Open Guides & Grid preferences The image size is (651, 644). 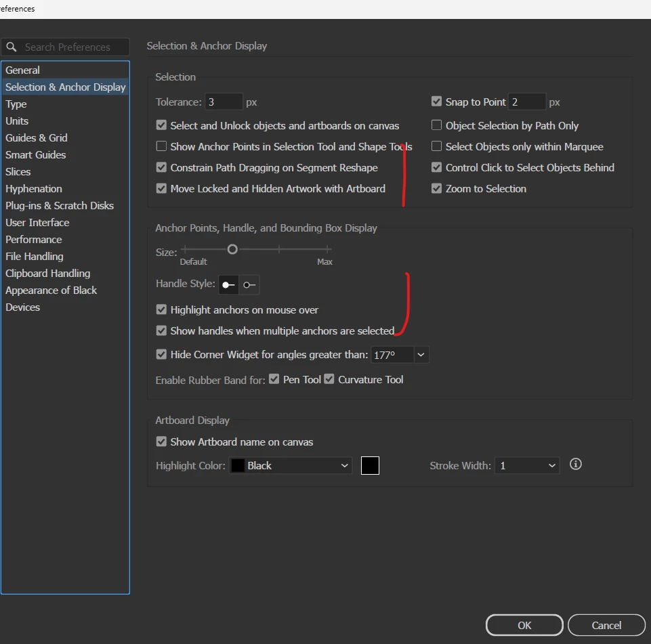65,137
